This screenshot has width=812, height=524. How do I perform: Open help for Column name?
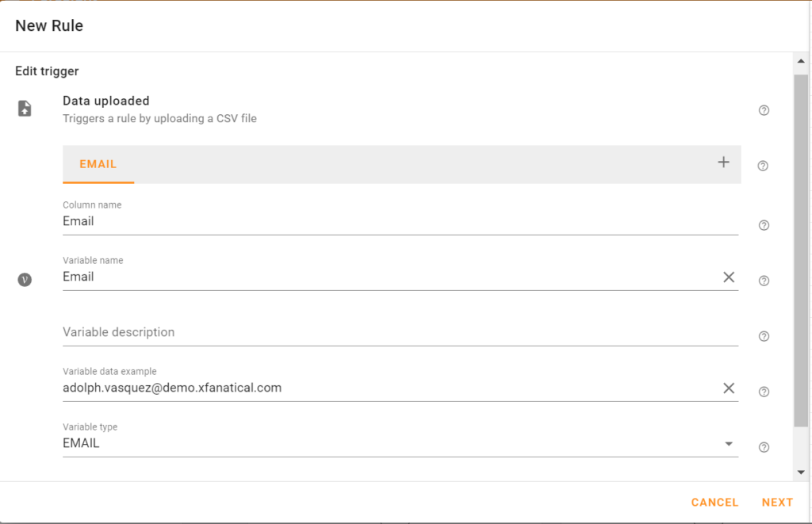pyautogui.click(x=763, y=225)
